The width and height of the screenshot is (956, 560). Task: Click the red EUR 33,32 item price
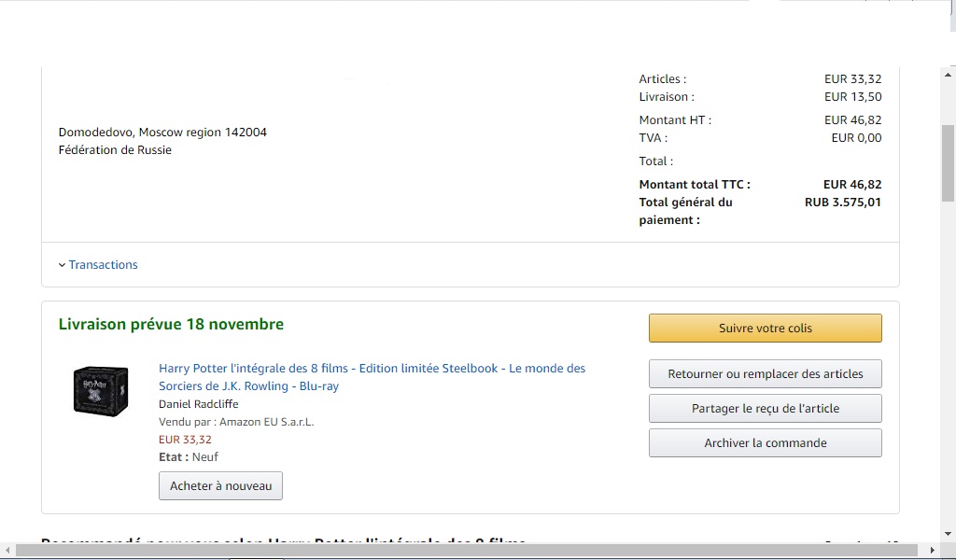[x=186, y=440]
